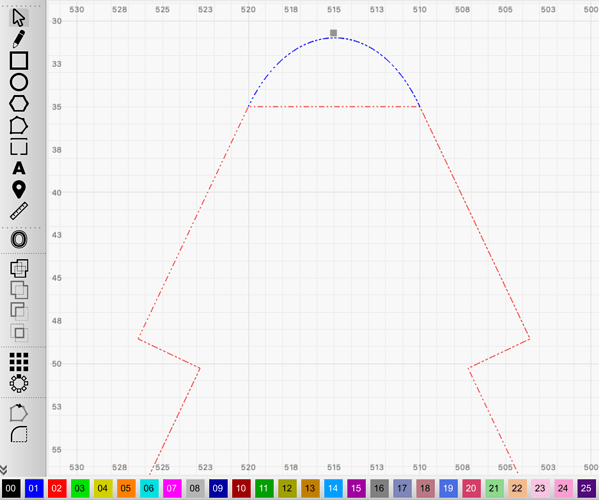Choose the Rectangle tool
The image size is (599, 500).
pyautogui.click(x=19, y=61)
